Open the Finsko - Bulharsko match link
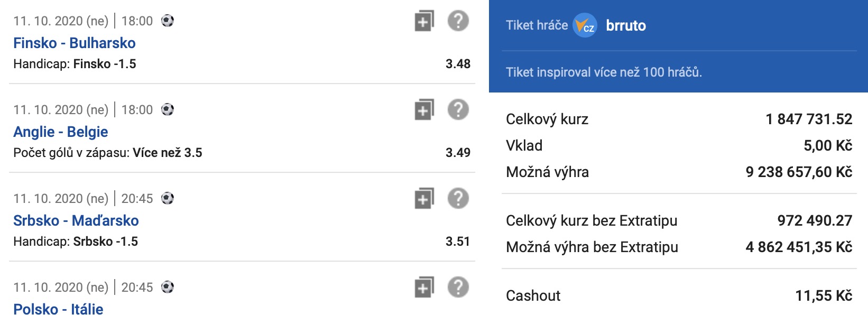868x315 pixels. [x=74, y=43]
